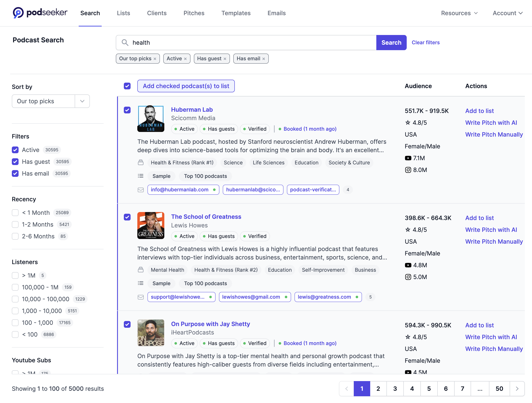This screenshot has width=532, height=403.
Task: Disable the Has email filter checkbox
Action: pos(15,173)
